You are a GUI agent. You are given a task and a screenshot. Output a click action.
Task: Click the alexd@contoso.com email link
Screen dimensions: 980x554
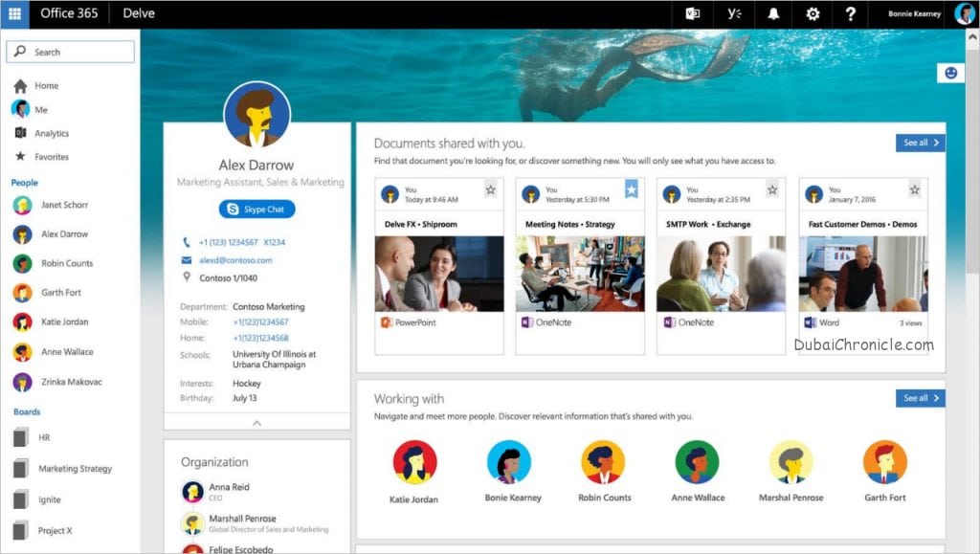point(235,260)
